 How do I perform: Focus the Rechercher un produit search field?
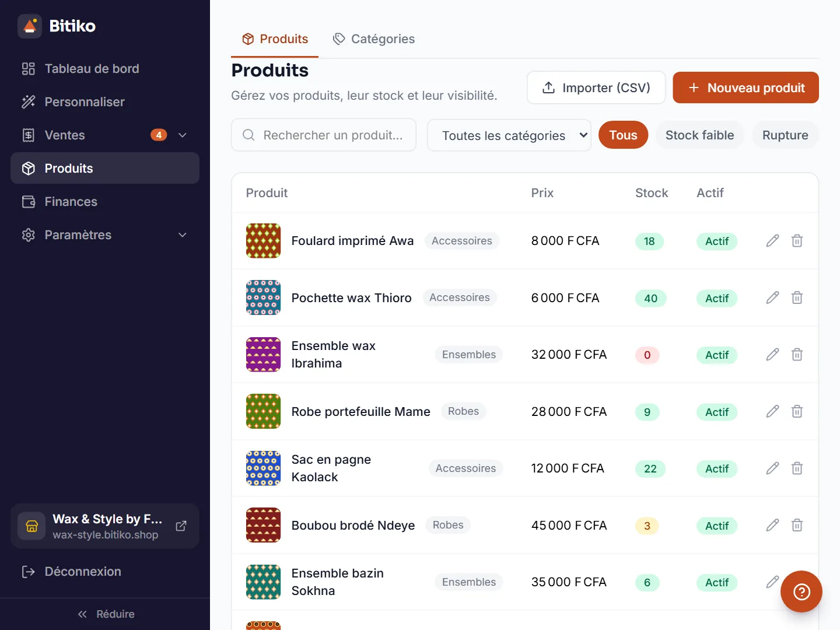[324, 135]
